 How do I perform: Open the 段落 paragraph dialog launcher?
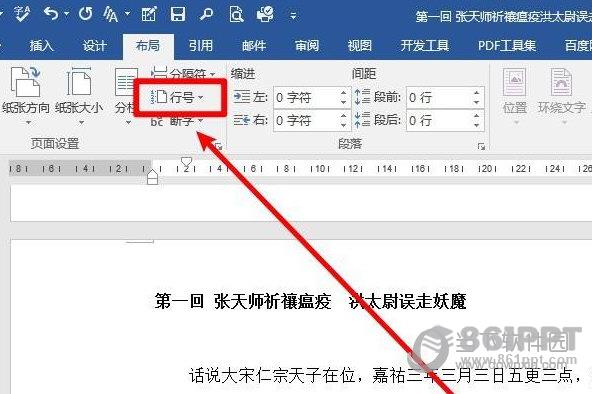[x=481, y=146]
